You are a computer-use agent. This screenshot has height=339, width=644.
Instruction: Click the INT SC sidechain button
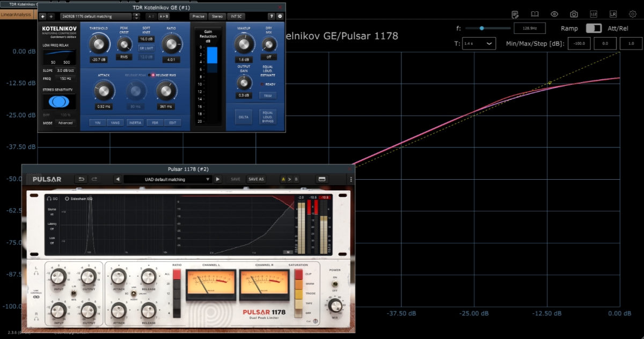coord(235,17)
